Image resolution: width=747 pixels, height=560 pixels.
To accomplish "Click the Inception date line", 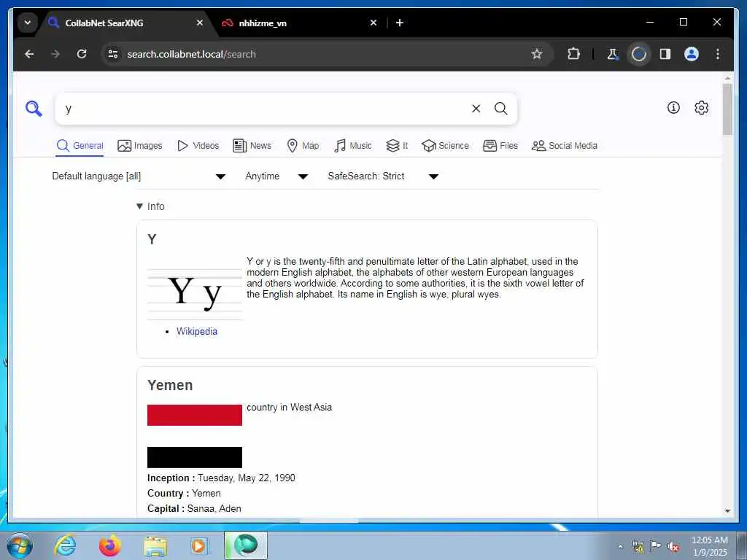I will pos(221,478).
